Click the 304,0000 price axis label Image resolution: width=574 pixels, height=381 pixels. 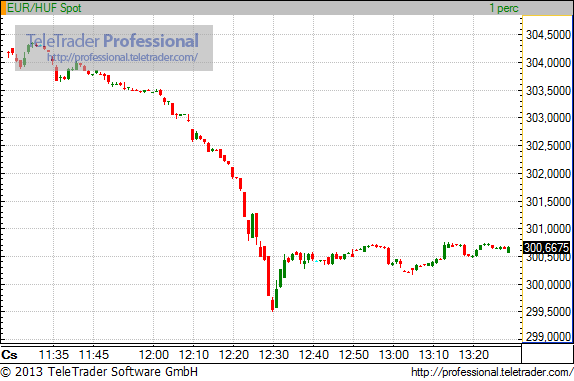548,63
